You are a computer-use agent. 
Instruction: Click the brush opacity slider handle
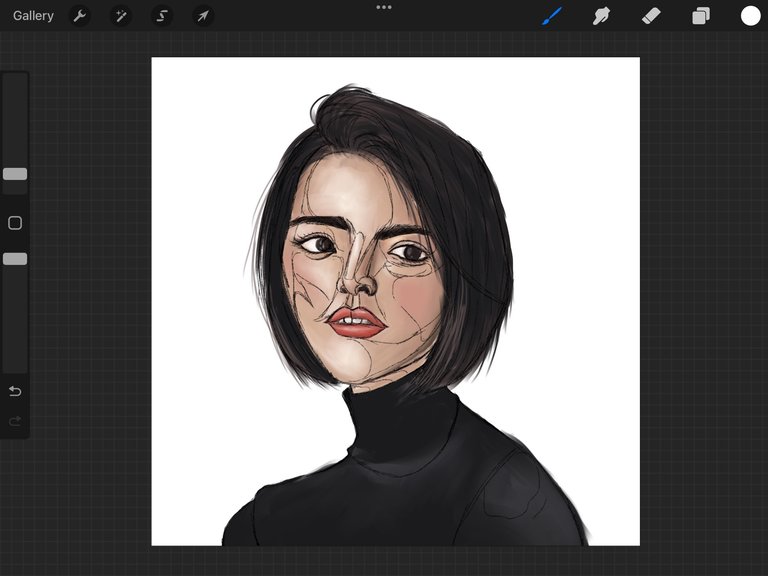tap(15, 259)
